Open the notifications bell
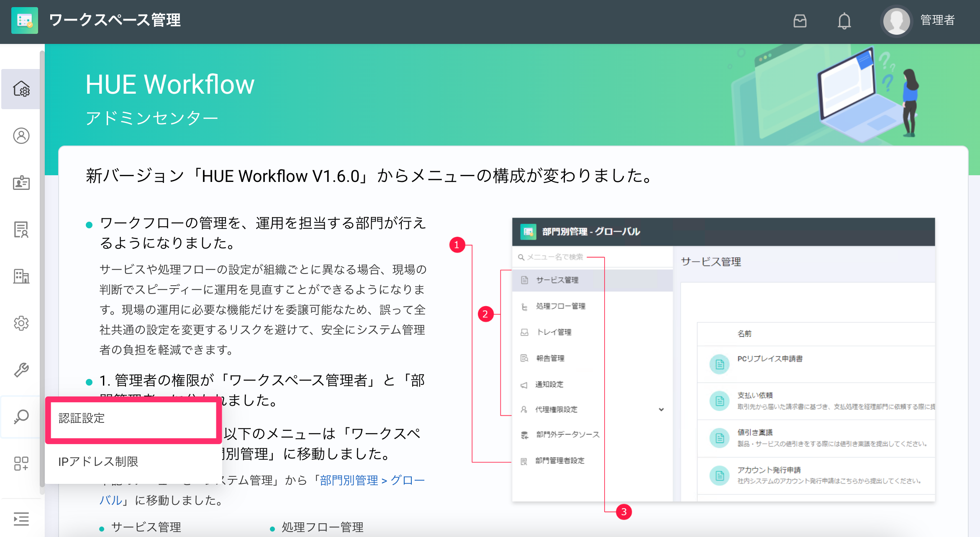Viewport: 980px width, 537px height. click(844, 20)
